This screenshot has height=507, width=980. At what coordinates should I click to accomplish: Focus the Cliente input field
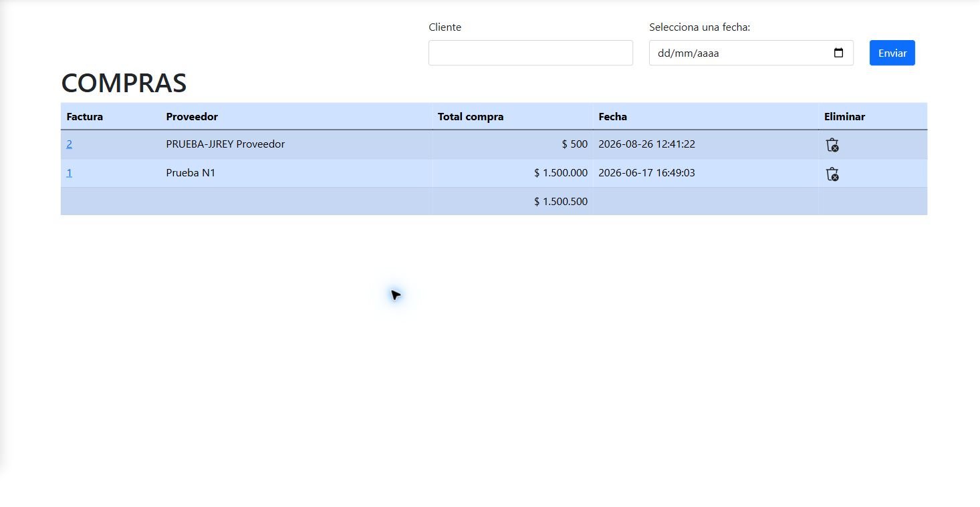tap(530, 53)
